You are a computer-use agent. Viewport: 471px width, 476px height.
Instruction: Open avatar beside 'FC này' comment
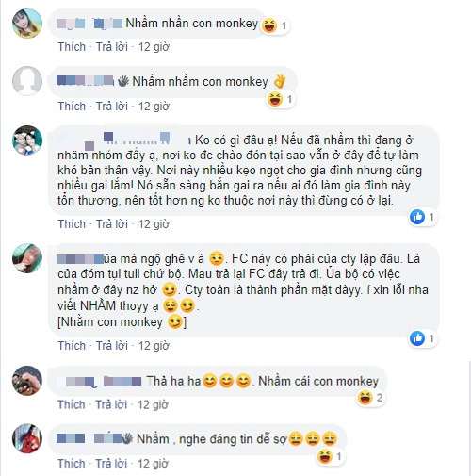(27, 258)
